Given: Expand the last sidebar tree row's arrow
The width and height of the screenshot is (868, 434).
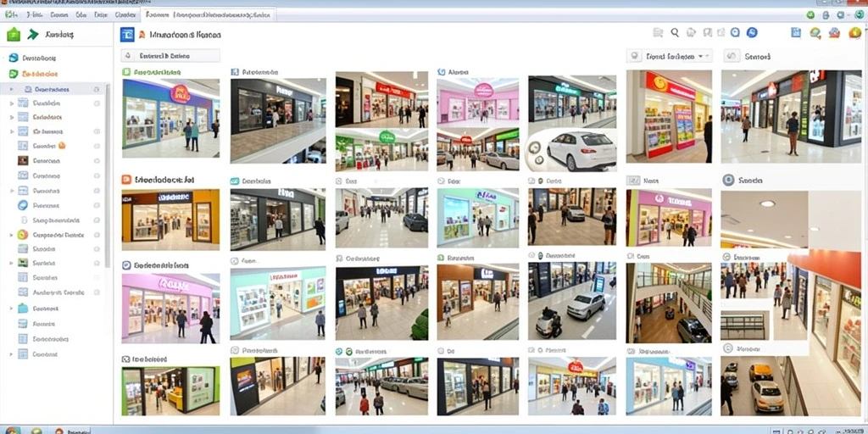Looking at the screenshot, I should (12, 353).
